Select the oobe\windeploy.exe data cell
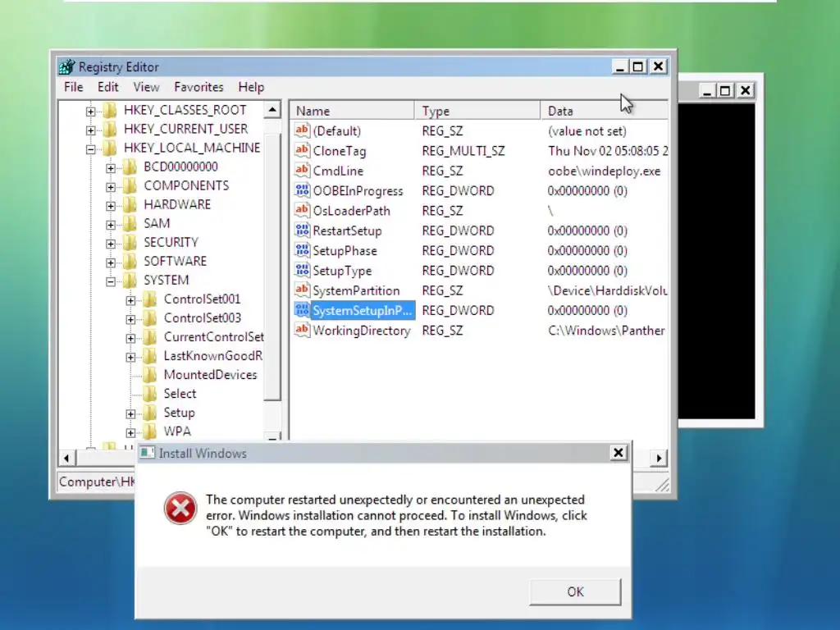 (x=605, y=171)
